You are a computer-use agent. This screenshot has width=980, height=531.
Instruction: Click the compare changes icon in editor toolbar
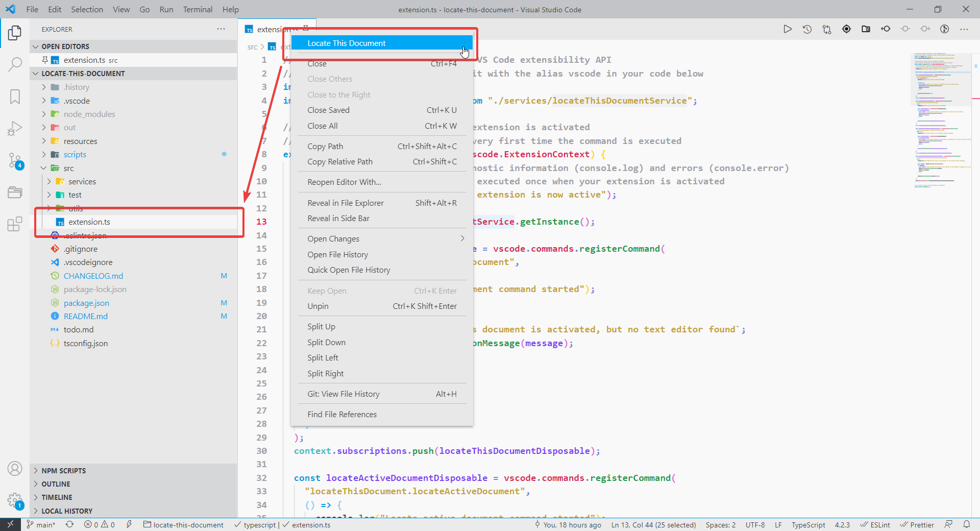pyautogui.click(x=827, y=29)
